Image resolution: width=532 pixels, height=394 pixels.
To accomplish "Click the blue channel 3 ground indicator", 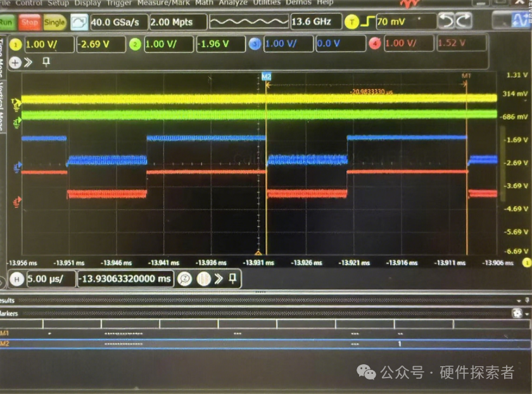I will click(17, 167).
